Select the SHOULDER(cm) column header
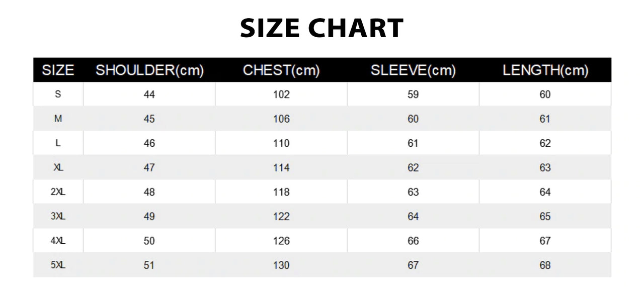The image size is (644, 291). click(149, 70)
